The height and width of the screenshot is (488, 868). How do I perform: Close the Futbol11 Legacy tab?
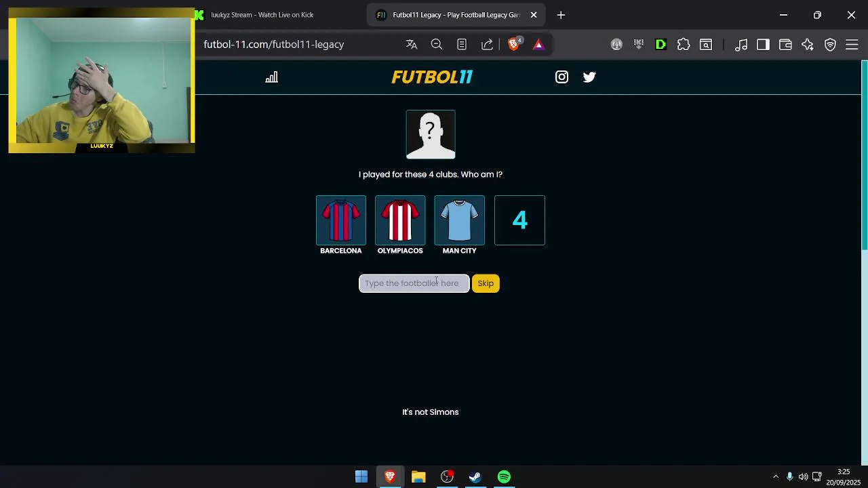click(x=534, y=15)
